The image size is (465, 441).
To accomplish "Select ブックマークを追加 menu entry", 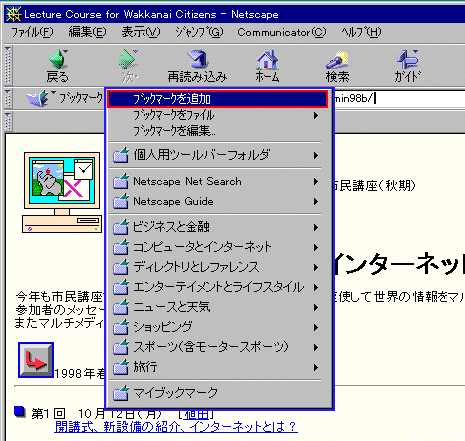I will 217,99.
